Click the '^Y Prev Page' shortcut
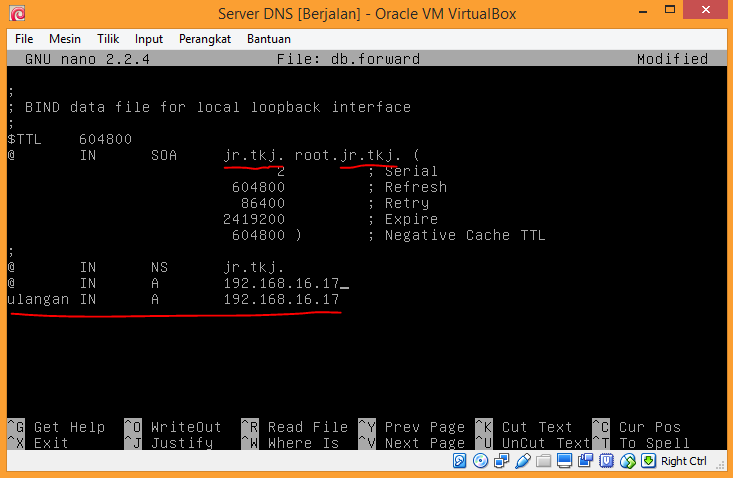Viewport: 733px width, 478px height. click(x=411, y=427)
